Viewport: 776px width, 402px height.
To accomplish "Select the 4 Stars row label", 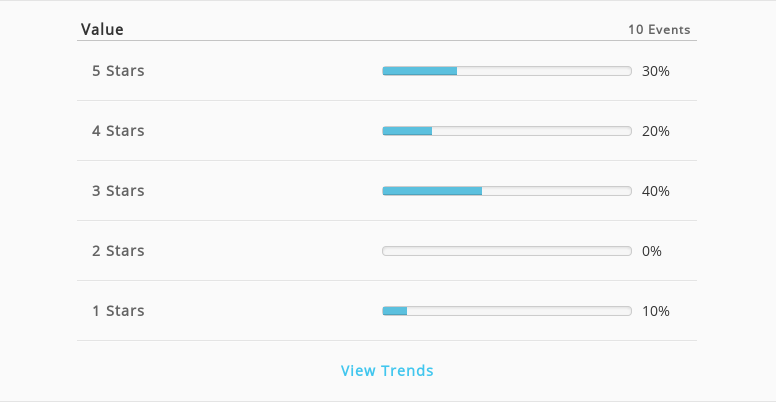I will point(118,131).
